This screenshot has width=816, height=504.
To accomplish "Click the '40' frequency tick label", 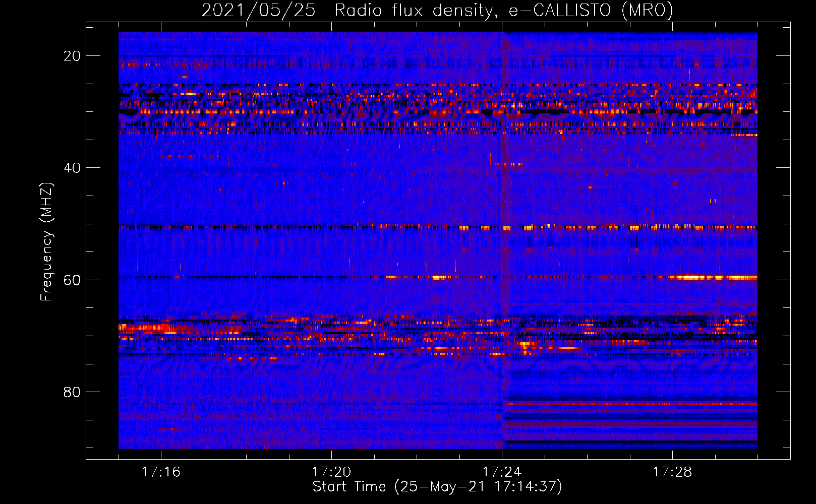I will 72,168.
